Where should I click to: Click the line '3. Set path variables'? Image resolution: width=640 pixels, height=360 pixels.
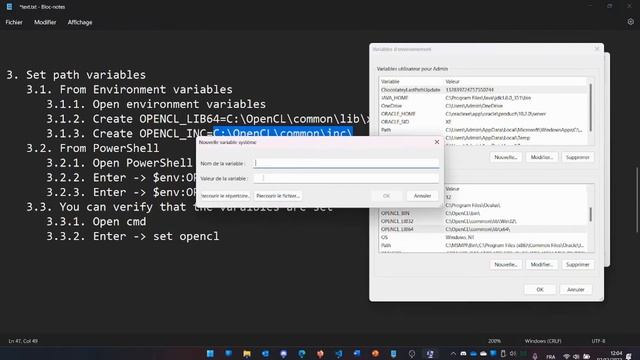[x=76, y=75]
